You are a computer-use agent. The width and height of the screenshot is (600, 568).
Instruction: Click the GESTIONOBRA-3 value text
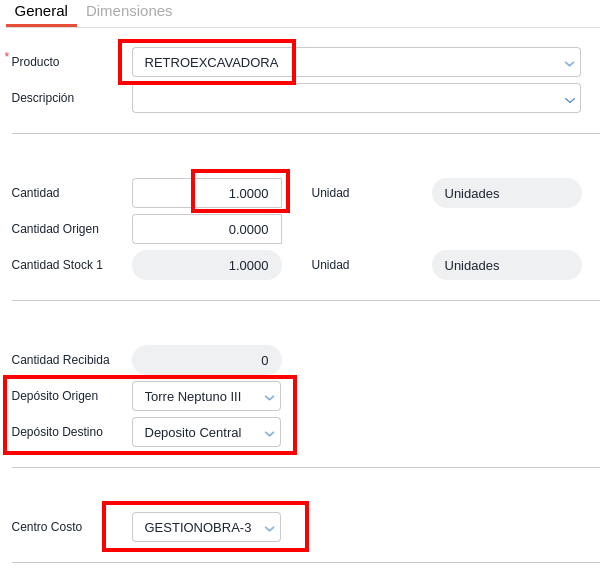coord(198,527)
